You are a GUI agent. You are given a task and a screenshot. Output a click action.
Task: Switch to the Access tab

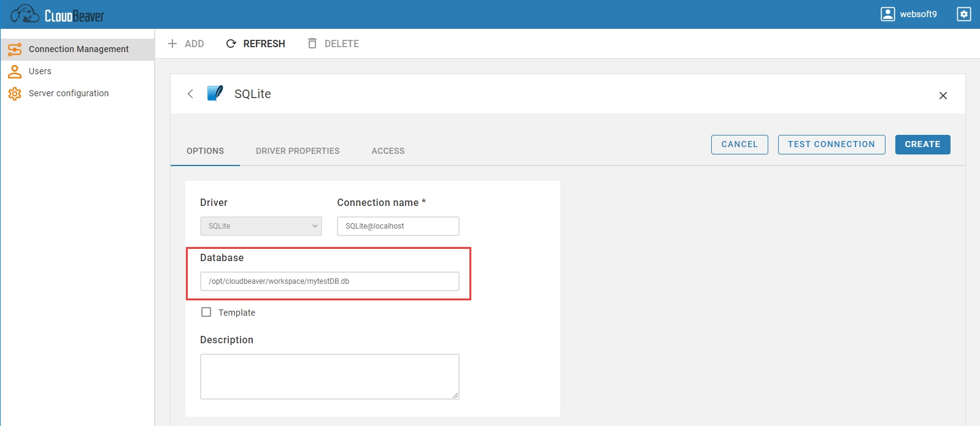[388, 151]
